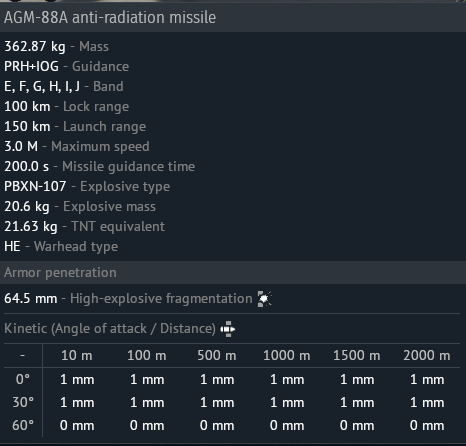Click the 0° penetration cell at 1000 m

coord(287,380)
